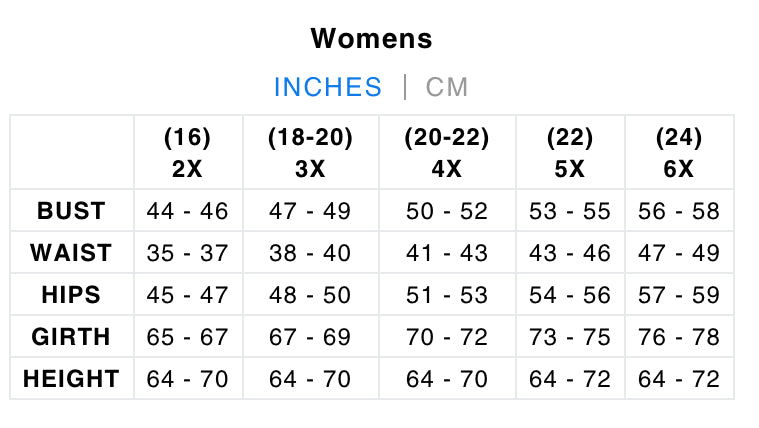Click bust measurement 56 - 58
The image size is (759, 428).
(679, 211)
